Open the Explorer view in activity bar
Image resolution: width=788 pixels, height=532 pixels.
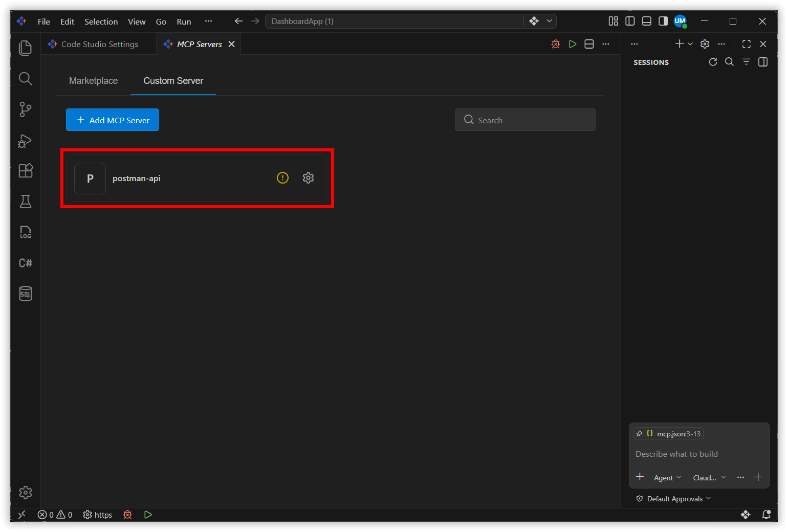pos(25,48)
